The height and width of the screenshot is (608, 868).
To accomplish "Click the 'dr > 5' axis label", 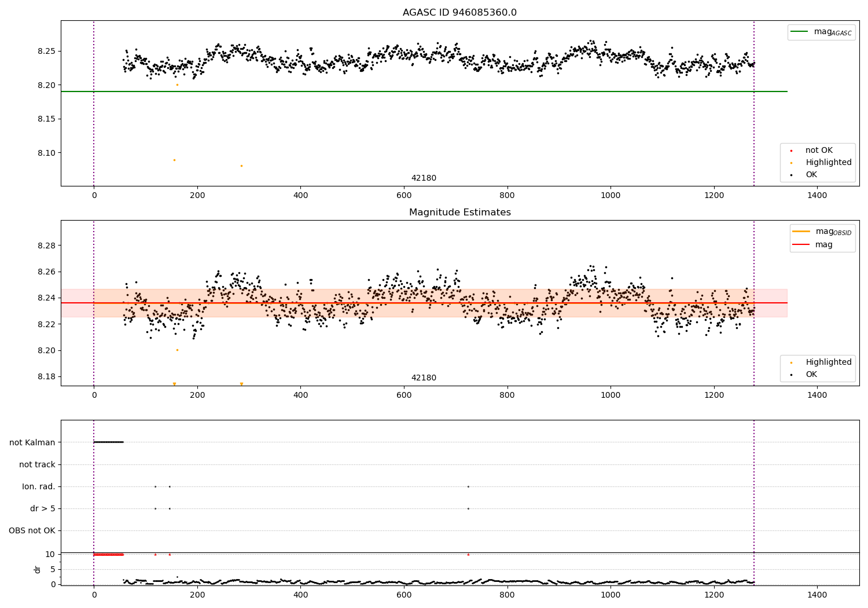I will pos(43,508).
